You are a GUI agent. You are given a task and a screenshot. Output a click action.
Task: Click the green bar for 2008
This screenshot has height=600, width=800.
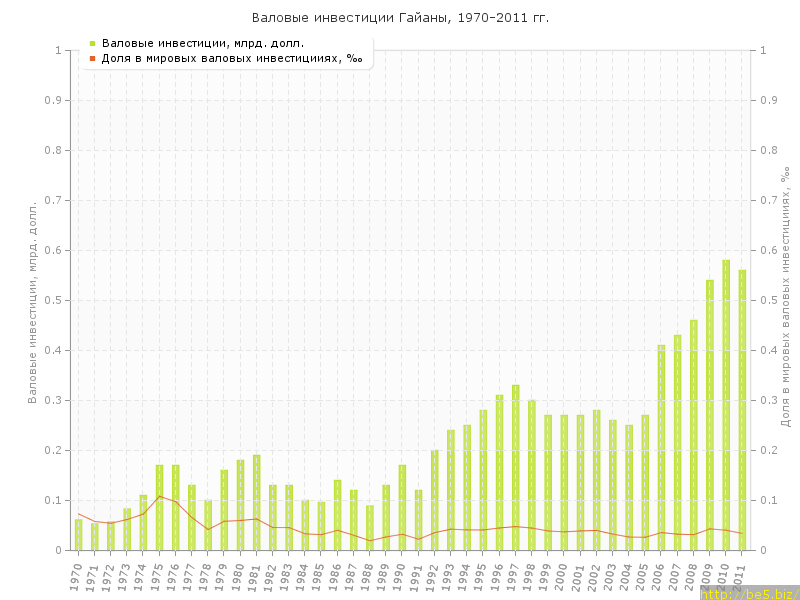click(694, 435)
